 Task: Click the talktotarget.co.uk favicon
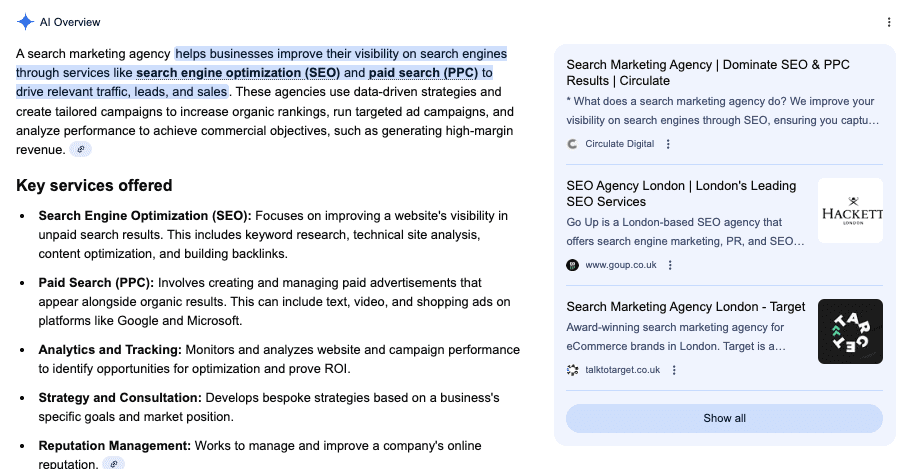(x=572, y=370)
